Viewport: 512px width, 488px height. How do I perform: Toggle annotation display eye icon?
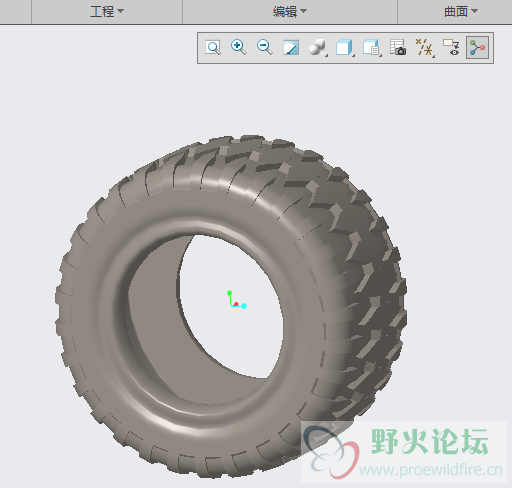[x=451, y=47]
